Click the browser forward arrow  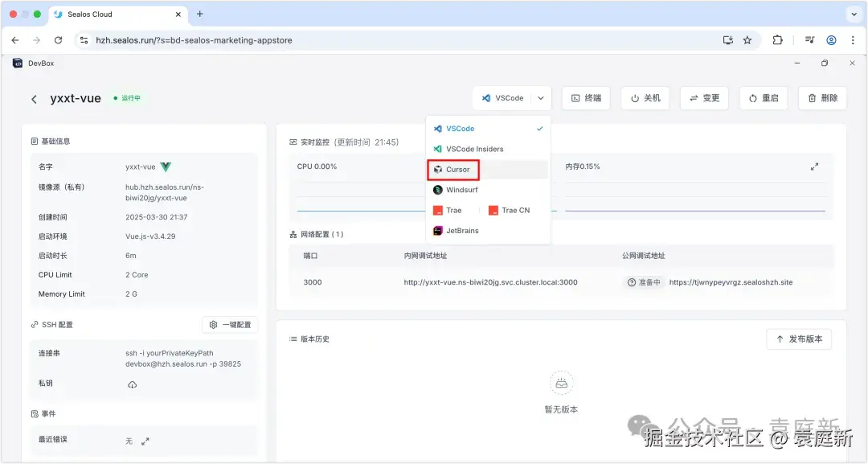point(36,40)
